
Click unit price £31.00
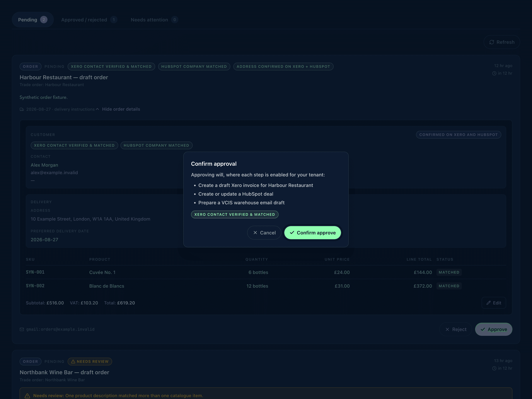tap(342, 286)
